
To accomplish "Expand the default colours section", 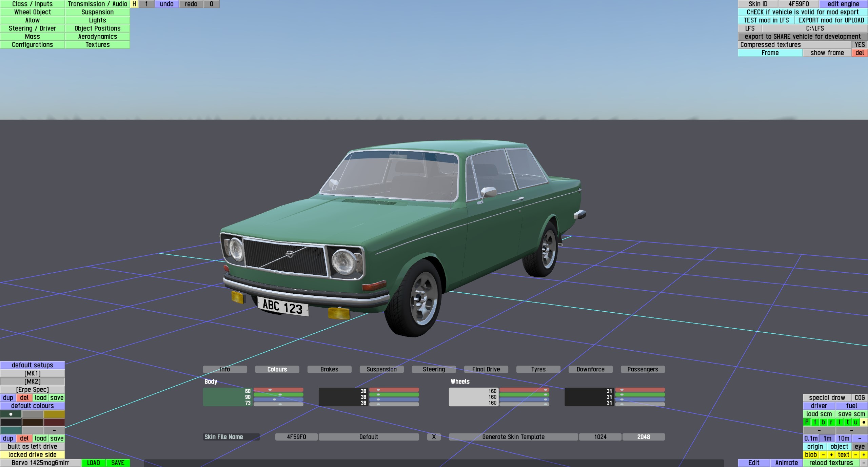I will [x=33, y=406].
